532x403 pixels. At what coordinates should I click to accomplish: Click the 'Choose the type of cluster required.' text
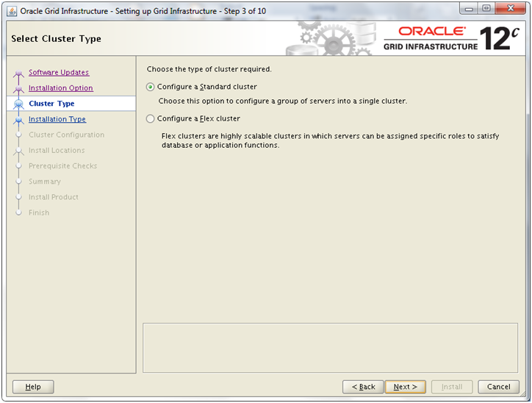coord(209,69)
